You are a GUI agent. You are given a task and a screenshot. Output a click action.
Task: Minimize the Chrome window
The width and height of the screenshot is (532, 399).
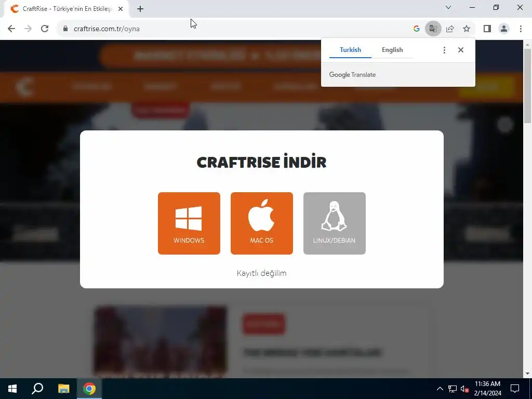472,7
